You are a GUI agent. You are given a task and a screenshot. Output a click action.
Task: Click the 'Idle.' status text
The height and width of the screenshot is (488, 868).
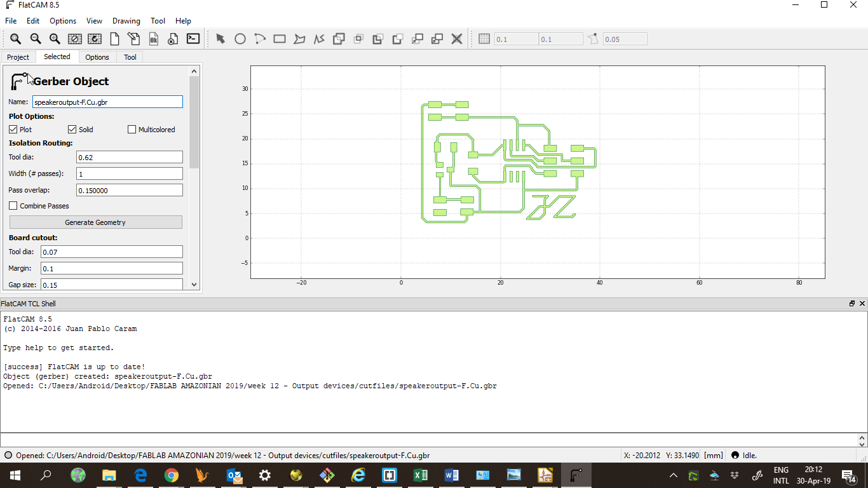(749, 456)
